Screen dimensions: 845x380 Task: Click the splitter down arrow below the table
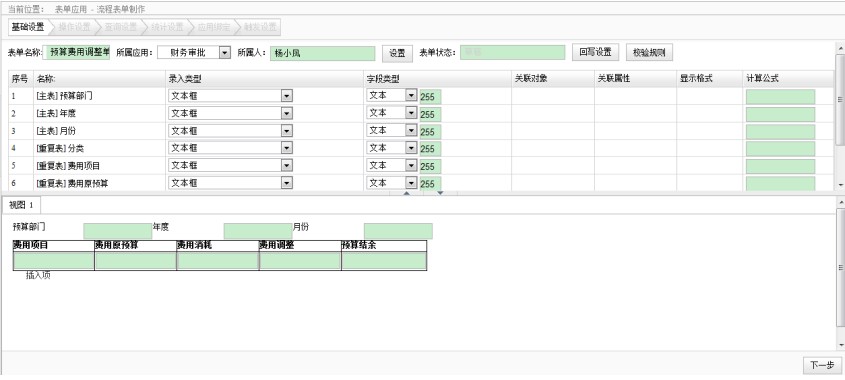(440, 193)
